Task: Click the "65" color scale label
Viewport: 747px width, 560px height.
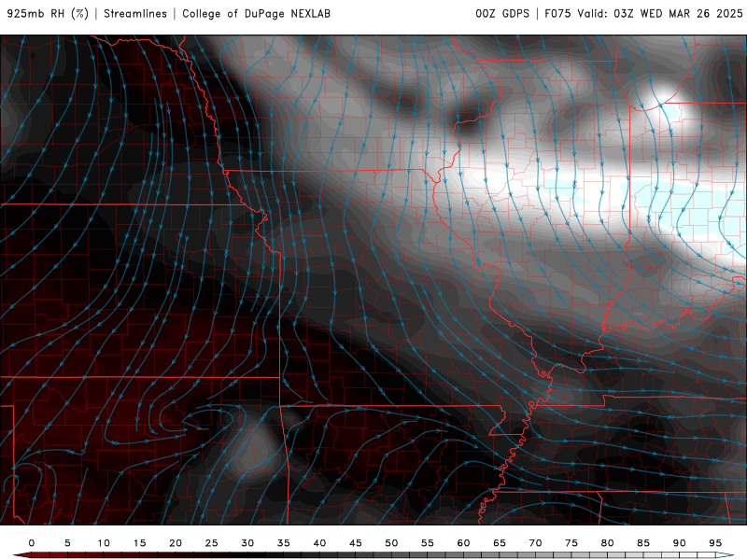Action: 500,543
